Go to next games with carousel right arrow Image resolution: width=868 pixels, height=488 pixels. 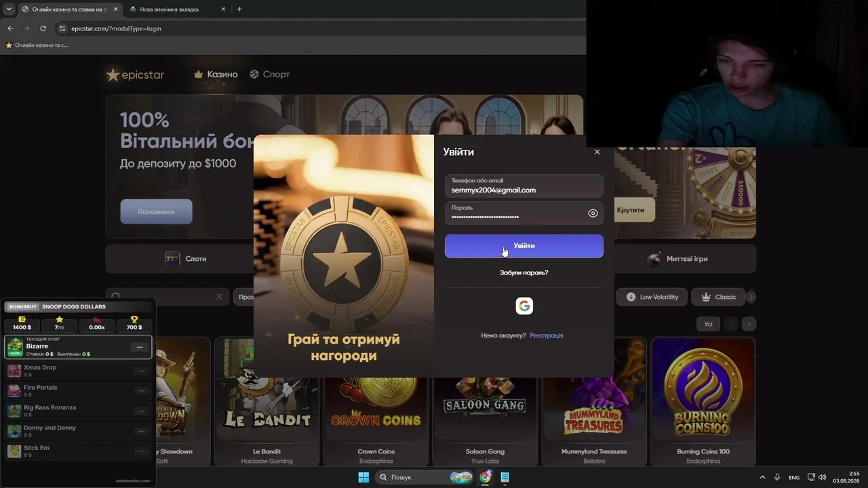pyautogui.click(x=749, y=324)
